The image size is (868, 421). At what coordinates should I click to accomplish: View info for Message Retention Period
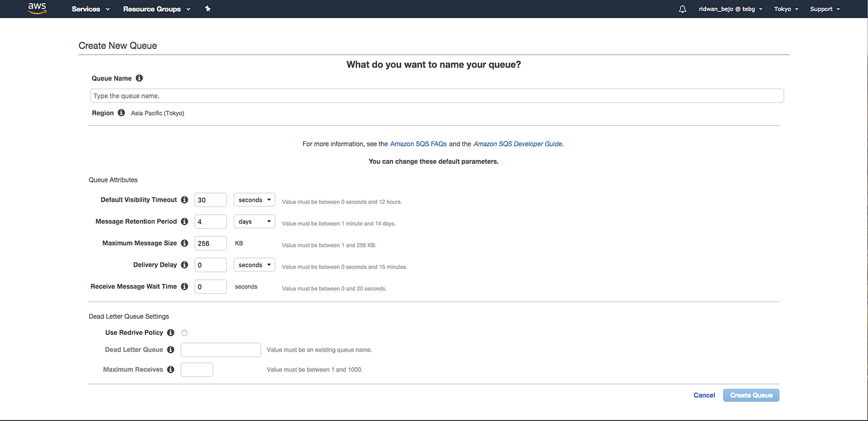pos(184,221)
